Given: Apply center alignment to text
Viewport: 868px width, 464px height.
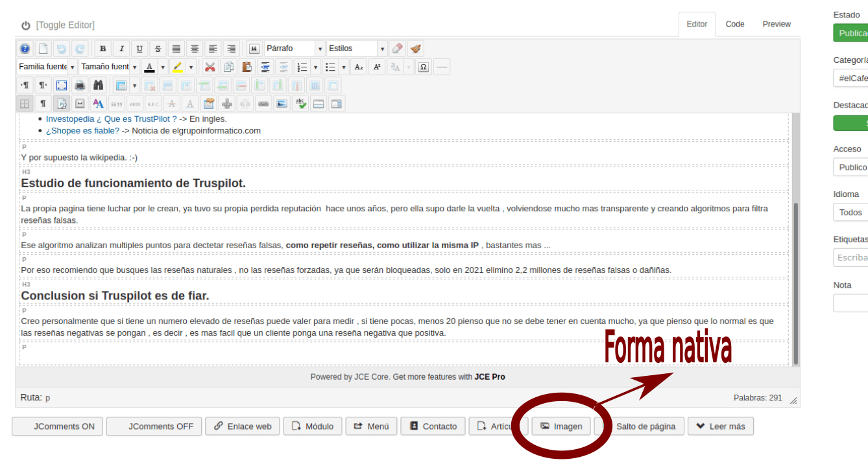Looking at the screenshot, I should 195,49.
